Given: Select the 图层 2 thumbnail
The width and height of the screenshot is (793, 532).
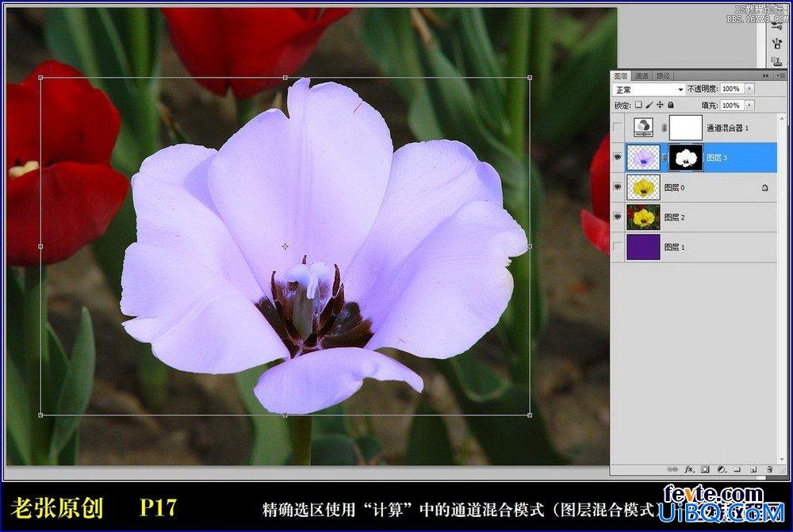Looking at the screenshot, I should tap(643, 217).
